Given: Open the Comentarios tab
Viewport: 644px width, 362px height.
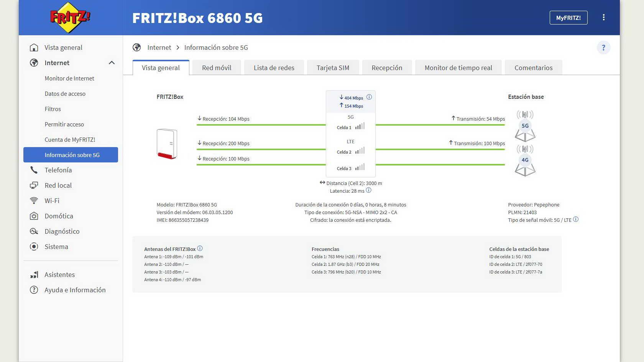Looking at the screenshot, I should click(x=533, y=68).
